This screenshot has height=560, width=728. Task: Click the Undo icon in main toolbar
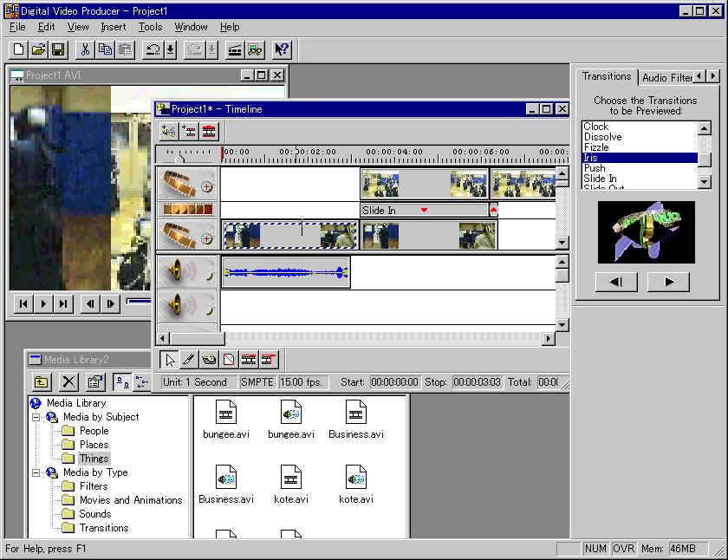(x=153, y=49)
